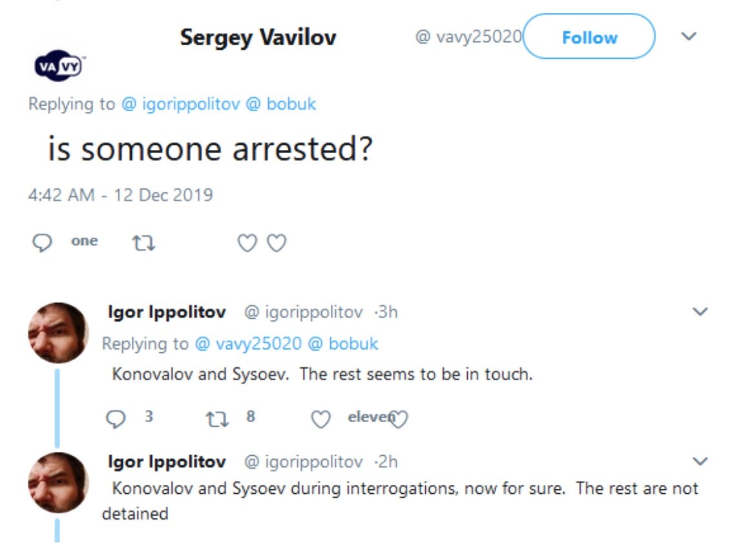This screenshot has width=756, height=543.
Task: Reply to Igor's 'Konovalov and Sysoev' tweet
Action: (115, 419)
